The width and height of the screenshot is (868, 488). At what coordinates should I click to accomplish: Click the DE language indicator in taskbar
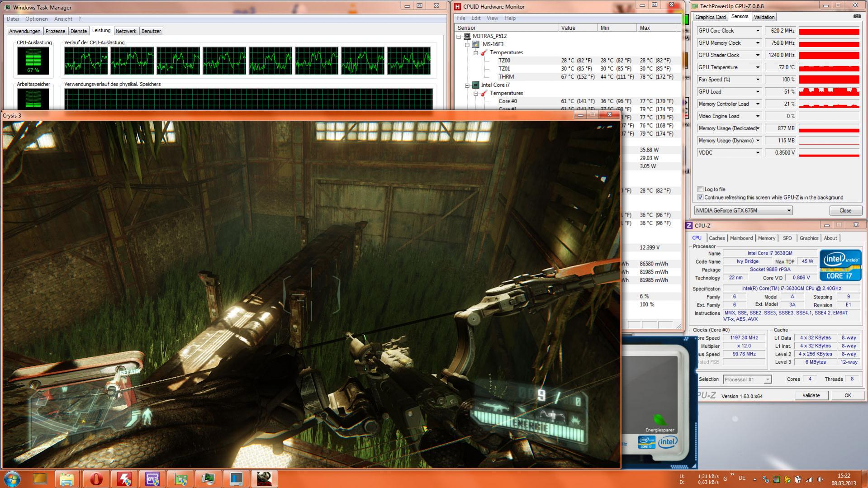742,478
